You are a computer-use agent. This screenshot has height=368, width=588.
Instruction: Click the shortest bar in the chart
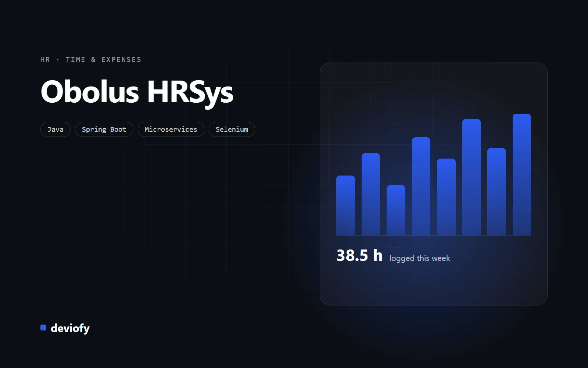coord(396,210)
